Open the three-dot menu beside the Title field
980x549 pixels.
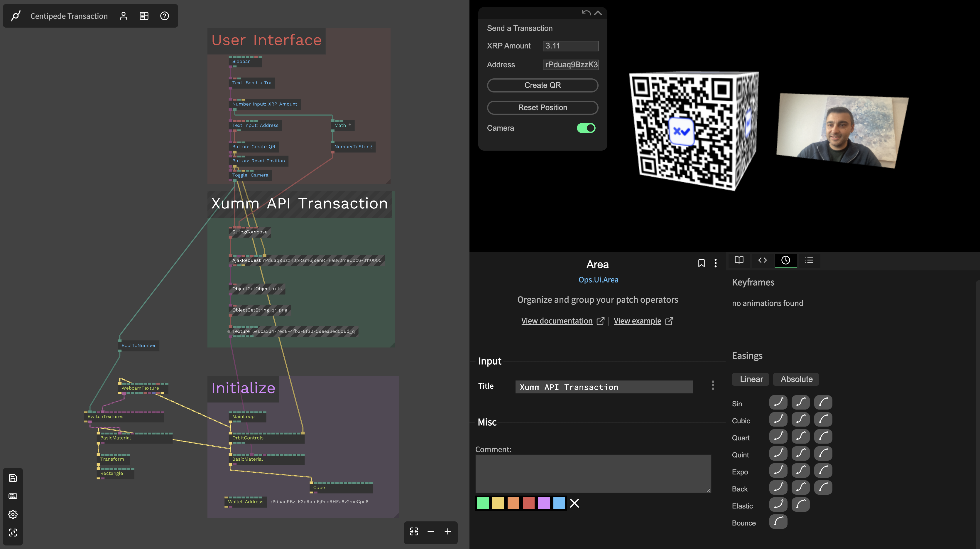(x=713, y=385)
